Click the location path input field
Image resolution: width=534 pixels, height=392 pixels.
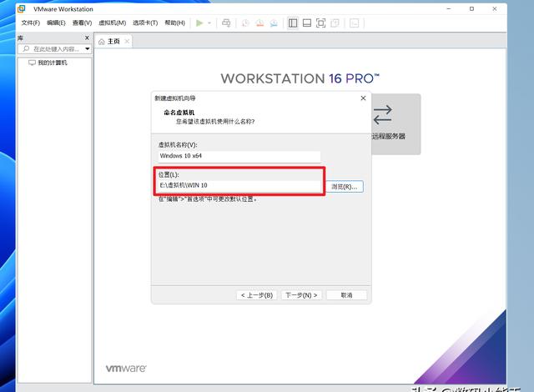click(x=239, y=185)
